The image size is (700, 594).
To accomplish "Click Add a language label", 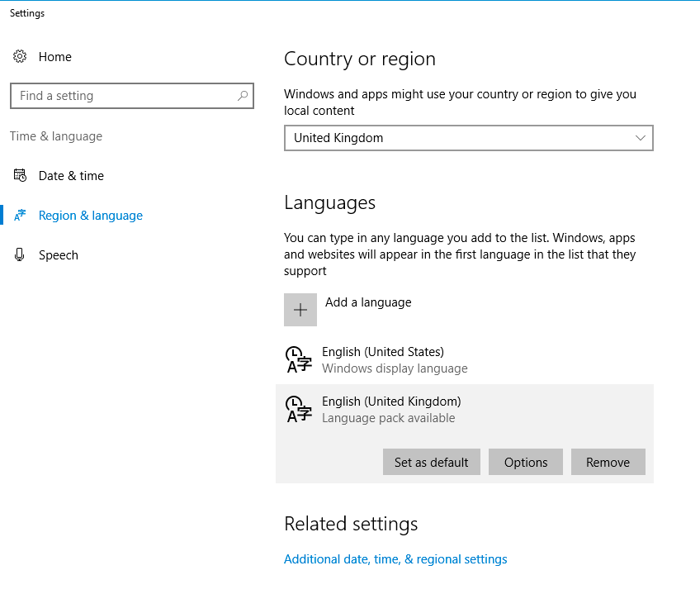I will pyautogui.click(x=368, y=302).
